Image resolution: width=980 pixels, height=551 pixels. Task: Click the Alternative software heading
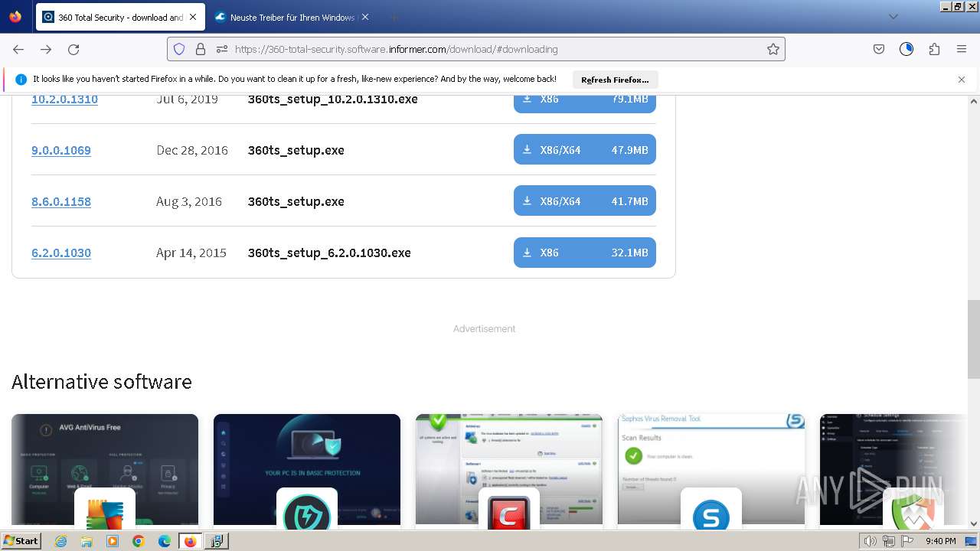[x=102, y=381]
